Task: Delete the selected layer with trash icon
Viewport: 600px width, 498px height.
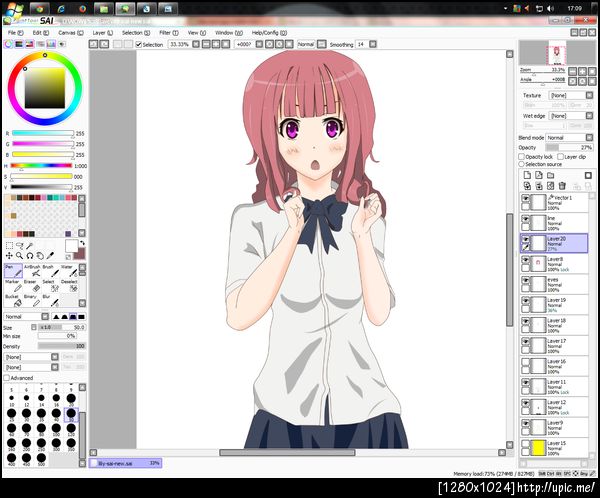Action: pyautogui.click(x=562, y=186)
